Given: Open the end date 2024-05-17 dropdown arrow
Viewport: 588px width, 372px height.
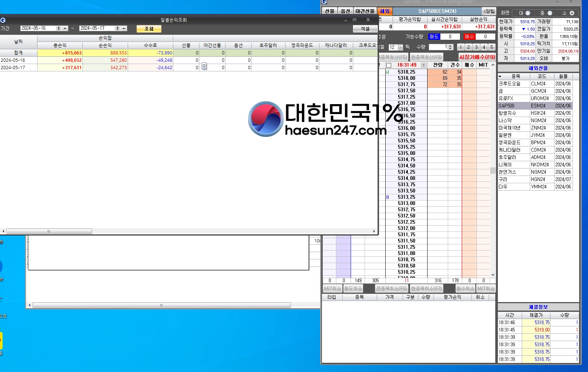Looking at the screenshot, I should [x=124, y=28].
